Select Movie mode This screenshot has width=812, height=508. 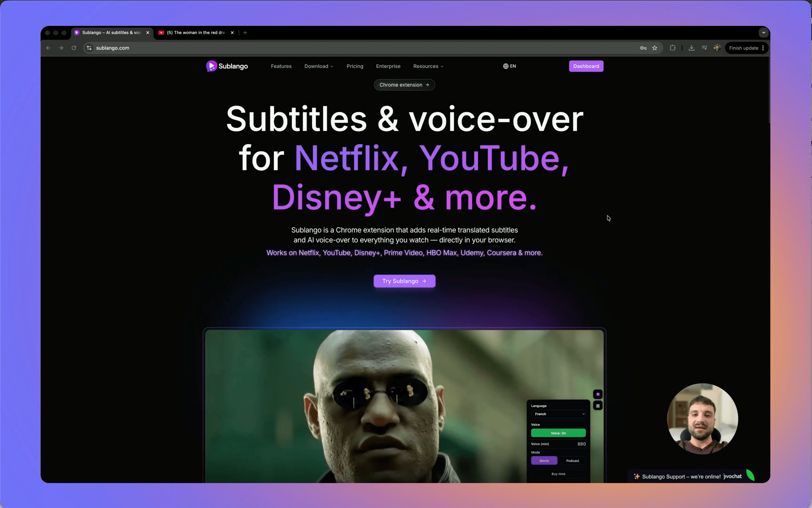(x=544, y=461)
